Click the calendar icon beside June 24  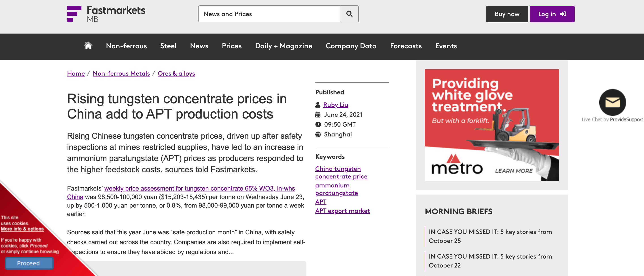point(318,115)
